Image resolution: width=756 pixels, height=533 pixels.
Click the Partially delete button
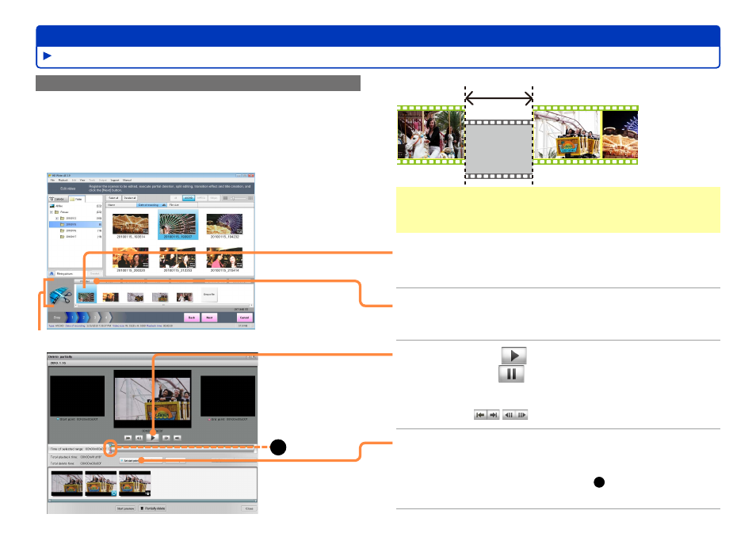[x=153, y=508]
